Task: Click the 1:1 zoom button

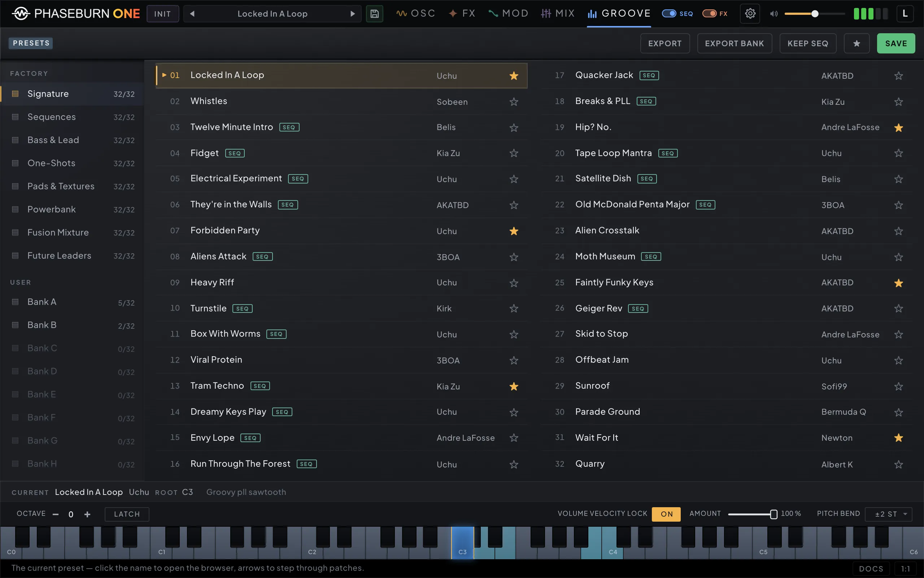Action: (905, 569)
